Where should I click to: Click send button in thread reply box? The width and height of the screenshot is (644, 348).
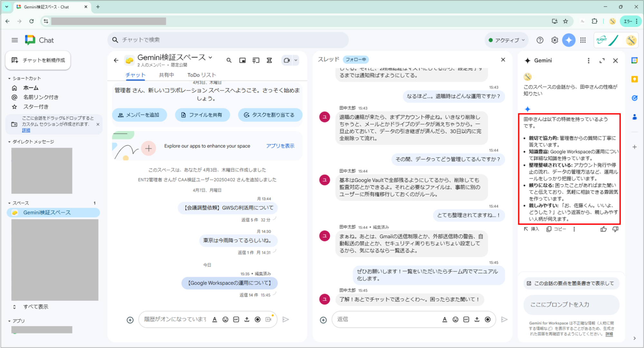coord(504,319)
